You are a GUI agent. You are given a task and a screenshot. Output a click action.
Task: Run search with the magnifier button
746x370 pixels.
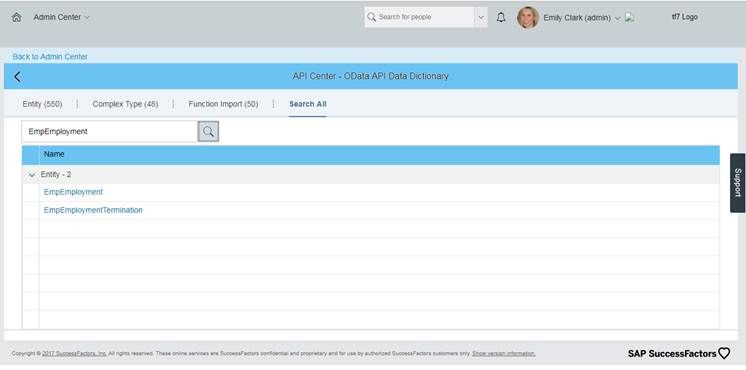208,132
